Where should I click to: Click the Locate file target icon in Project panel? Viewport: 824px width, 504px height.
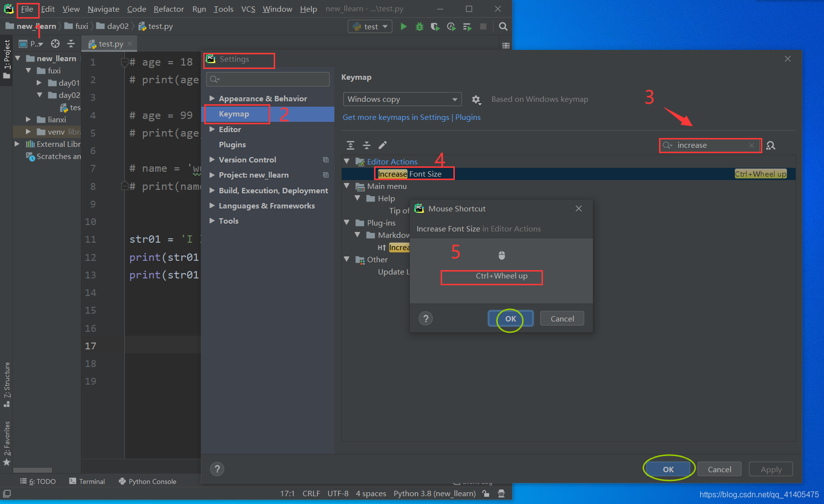(55, 44)
